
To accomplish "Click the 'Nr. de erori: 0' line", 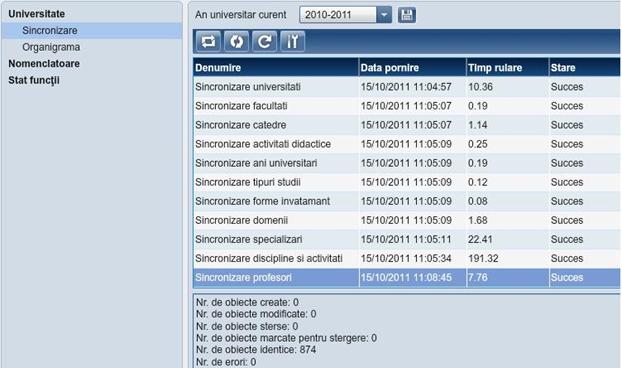I will tap(226, 362).
